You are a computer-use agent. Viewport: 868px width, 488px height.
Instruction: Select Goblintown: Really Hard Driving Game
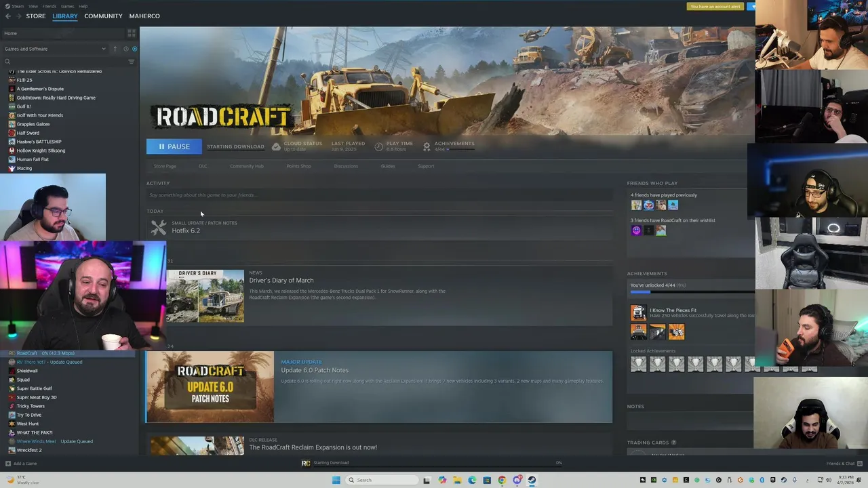(x=56, y=98)
